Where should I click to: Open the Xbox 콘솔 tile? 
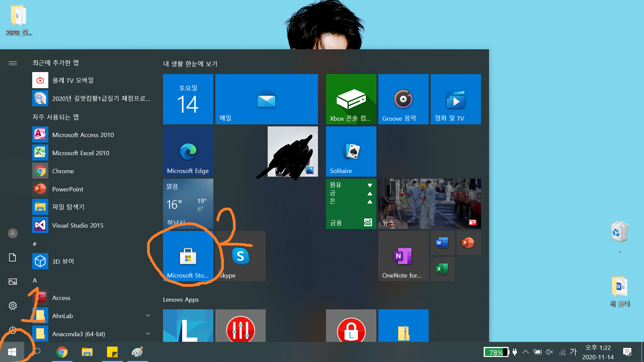tap(351, 99)
